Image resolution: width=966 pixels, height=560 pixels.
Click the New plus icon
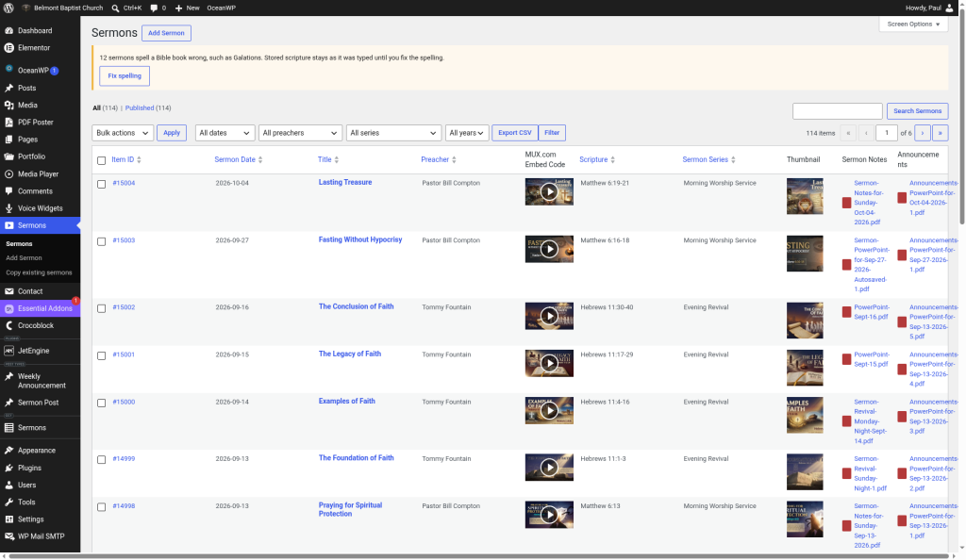[x=178, y=8]
